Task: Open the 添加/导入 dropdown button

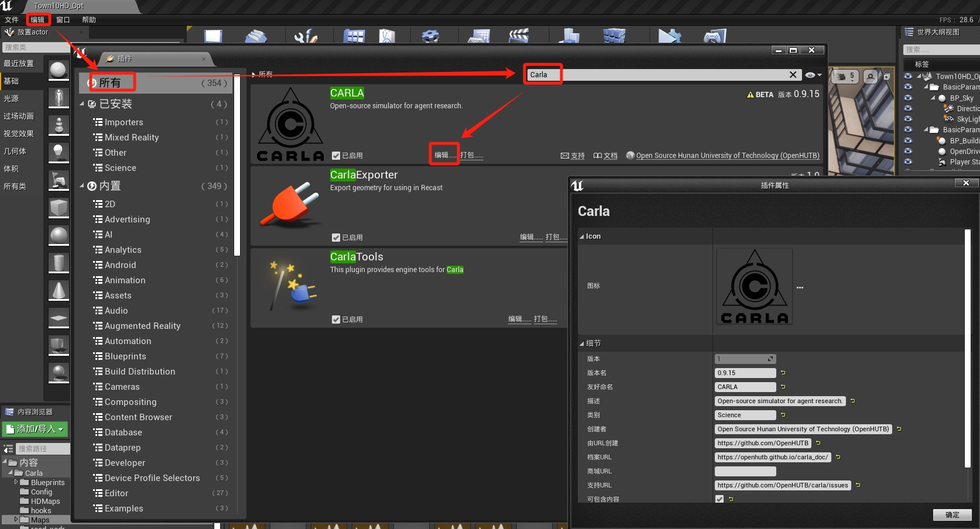Action: tap(35, 429)
